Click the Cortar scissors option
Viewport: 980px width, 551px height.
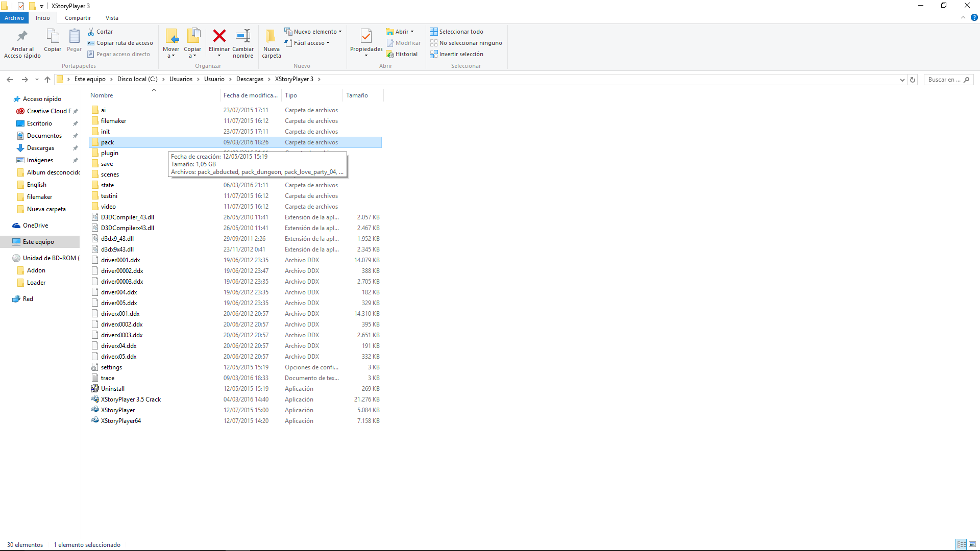[x=100, y=32]
